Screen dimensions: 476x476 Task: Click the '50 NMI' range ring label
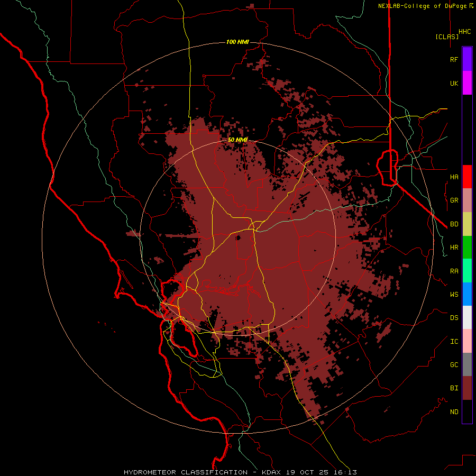click(x=237, y=140)
